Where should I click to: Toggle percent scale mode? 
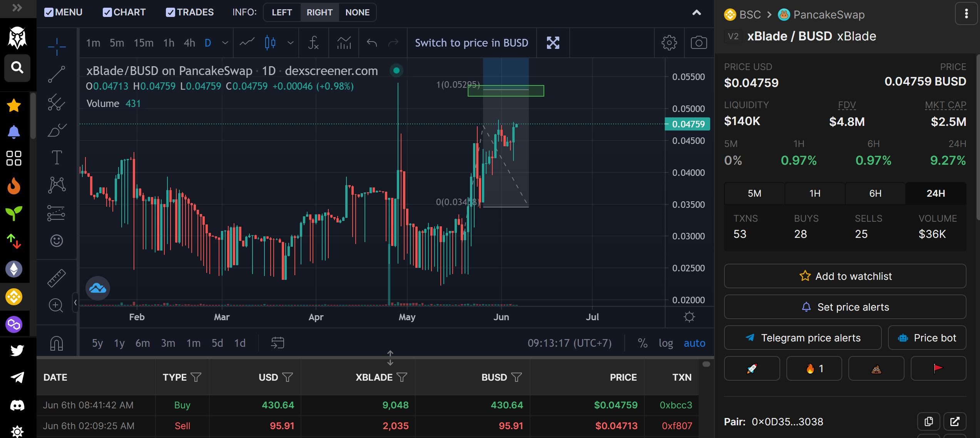click(642, 343)
